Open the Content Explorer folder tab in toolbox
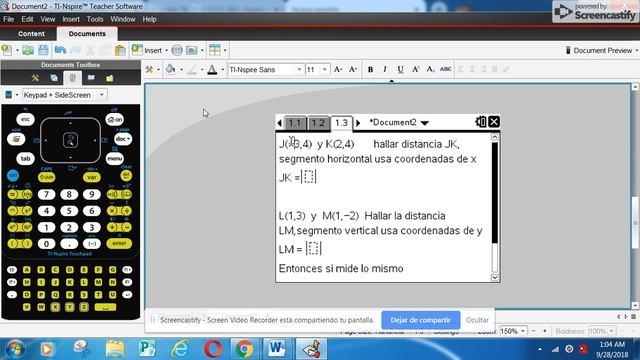Viewport: 640px width, 360px height. (110, 78)
